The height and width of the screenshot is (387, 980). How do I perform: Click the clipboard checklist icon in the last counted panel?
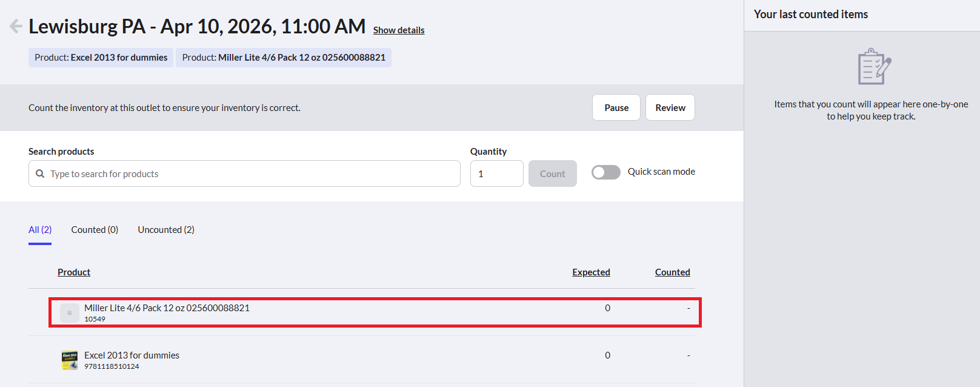coord(874,67)
